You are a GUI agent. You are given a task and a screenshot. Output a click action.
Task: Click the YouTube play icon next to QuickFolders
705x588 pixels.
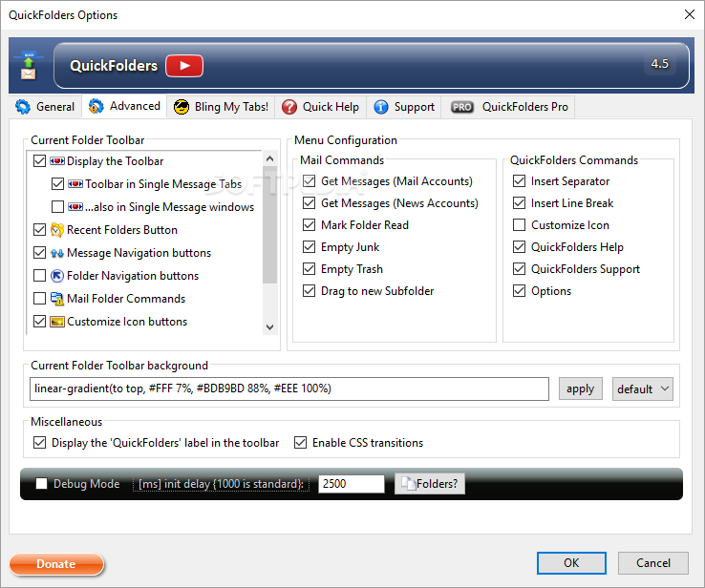pos(184,66)
